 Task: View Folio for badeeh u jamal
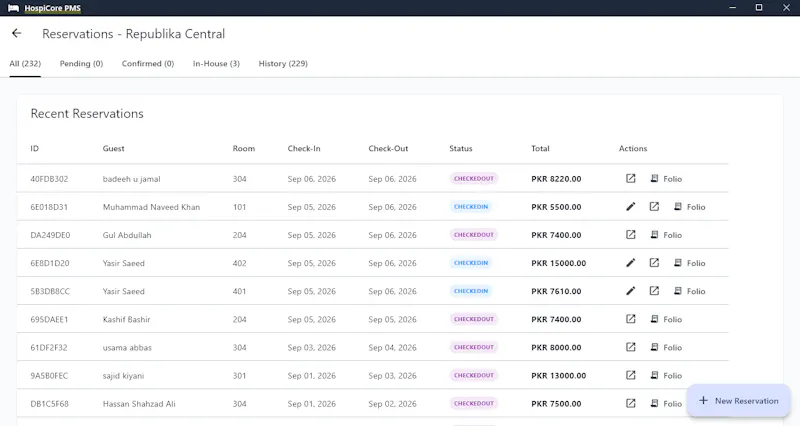[666, 179]
